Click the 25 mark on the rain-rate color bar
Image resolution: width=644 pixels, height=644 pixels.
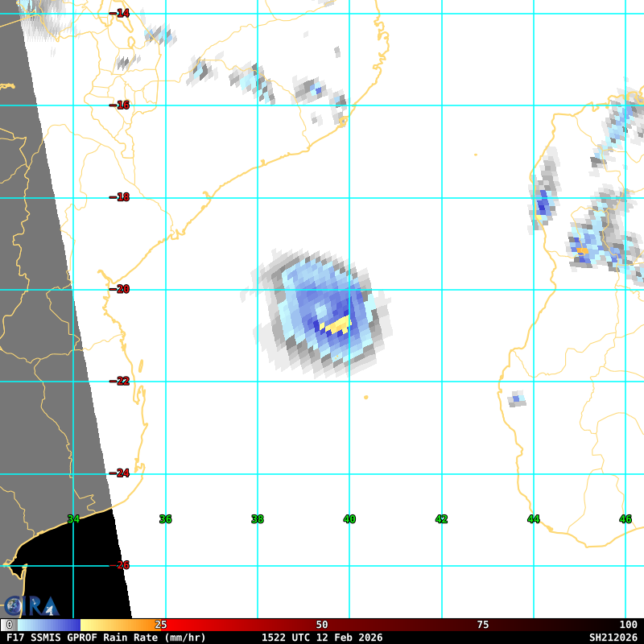pos(161,625)
